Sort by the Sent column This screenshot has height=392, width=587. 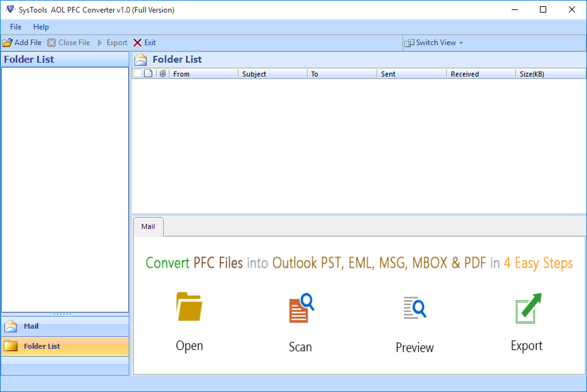[x=412, y=74]
